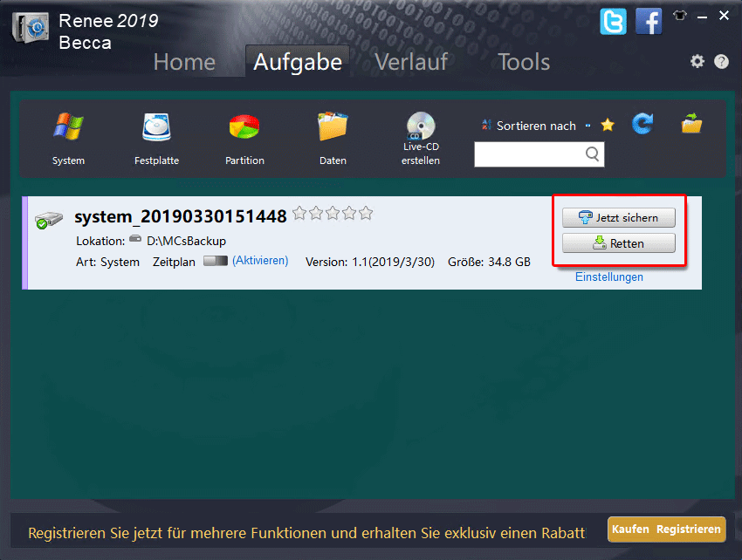Click the favorites star icon
This screenshot has width=742, height=560.
(x=608, y=126)
